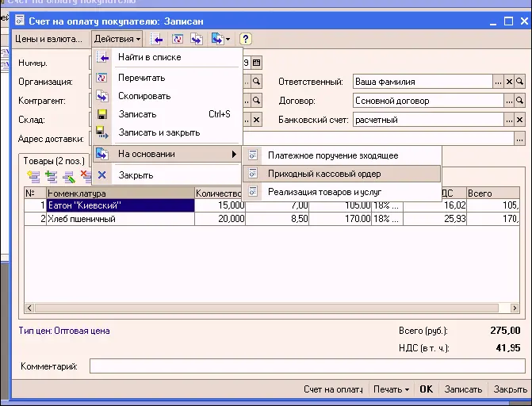This screenshot has width=532, height=406.
Task: Select Перечитать menu item
Action: point(167,78)
